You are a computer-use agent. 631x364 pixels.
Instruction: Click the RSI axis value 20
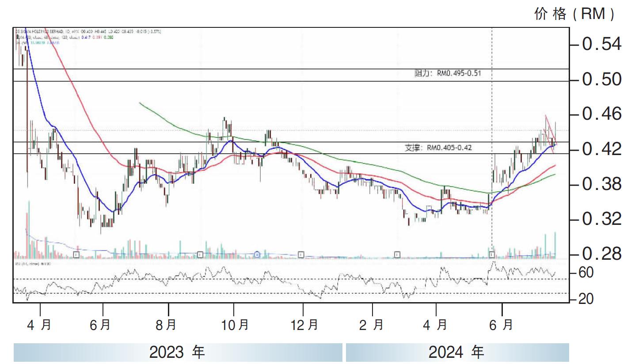(x=586, y=300)
